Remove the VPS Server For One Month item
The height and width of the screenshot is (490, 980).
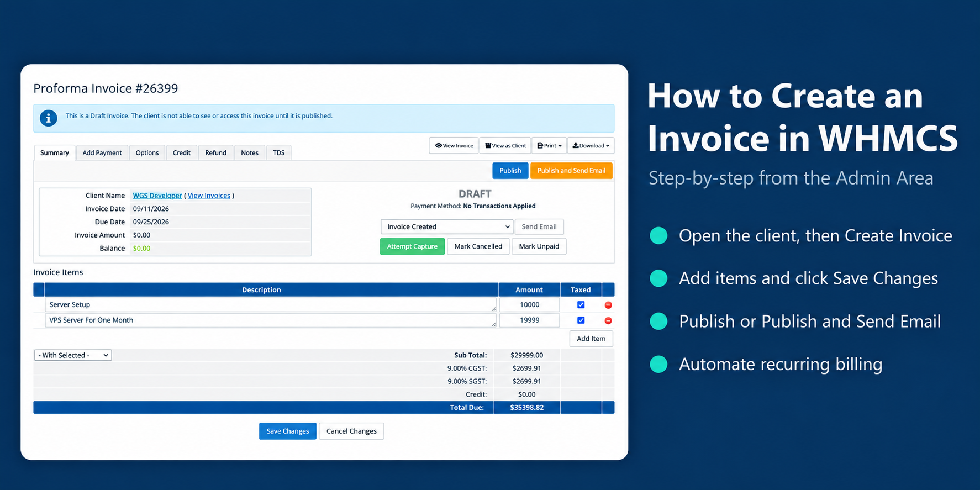pos(608,320)
